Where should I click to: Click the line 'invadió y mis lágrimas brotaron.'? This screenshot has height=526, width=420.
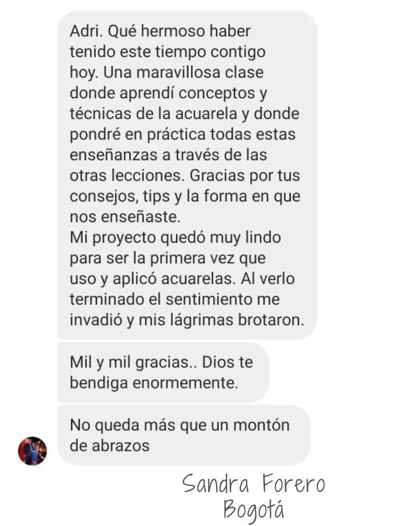click(x=187, y=320)
